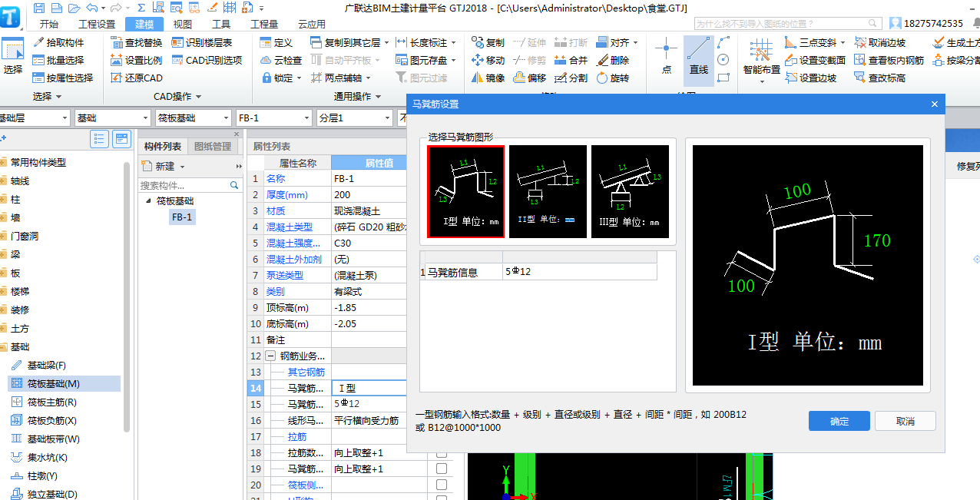This screenshot has height=500, width=980.
Task: Click the 分割 split tool
Action: [571, 78]
